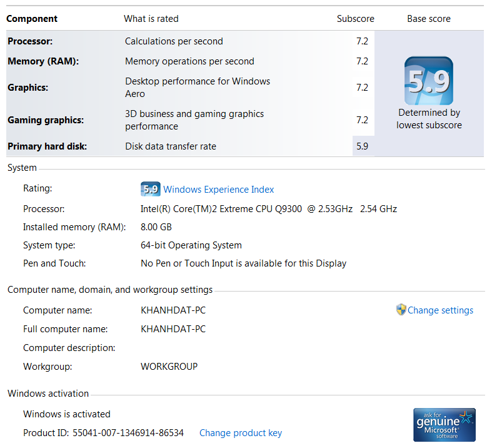492x448 pixels.
Task: Open the Change settings link
Action: [x=440, y=310]
